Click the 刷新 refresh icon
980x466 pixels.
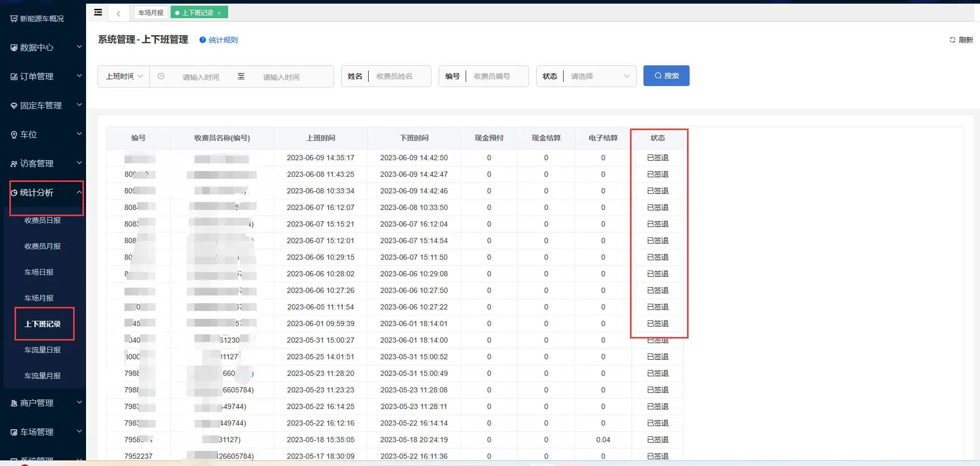[952, 40]
